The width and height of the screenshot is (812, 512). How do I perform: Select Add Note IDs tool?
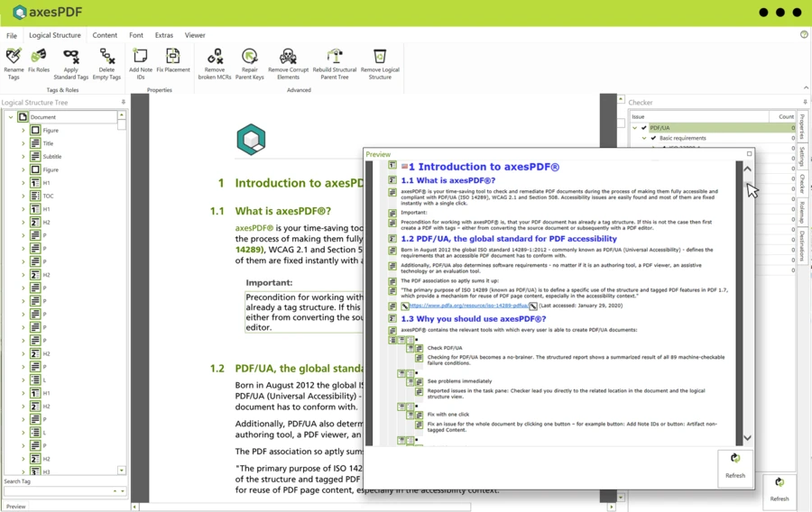141,64
